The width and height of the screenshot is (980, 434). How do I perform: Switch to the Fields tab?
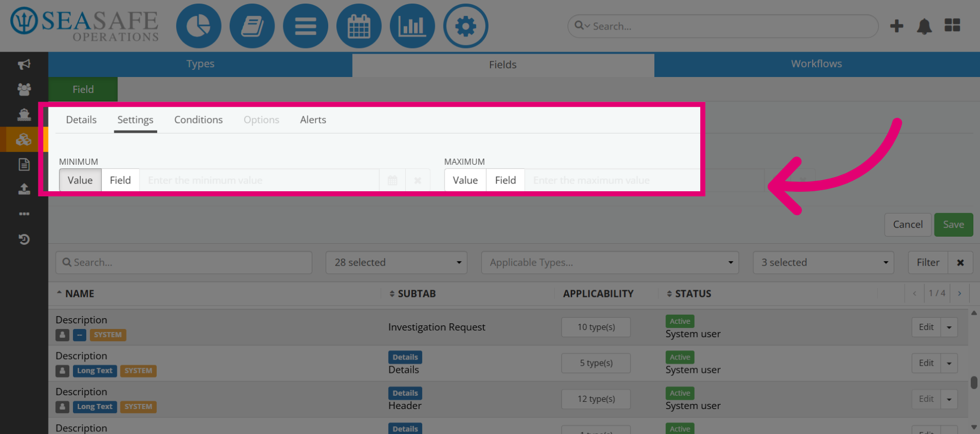coord(503,65)
